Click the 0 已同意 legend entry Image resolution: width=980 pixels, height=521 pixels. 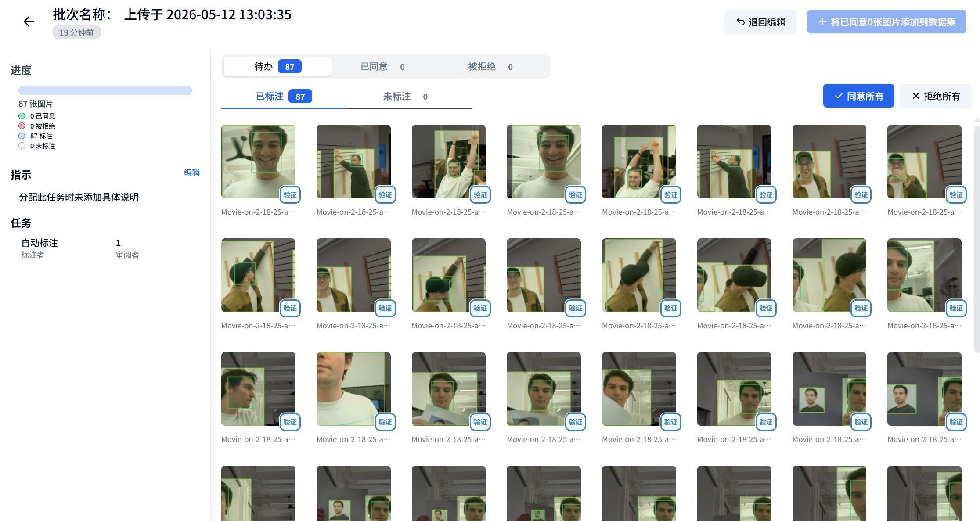coord(37,116)
